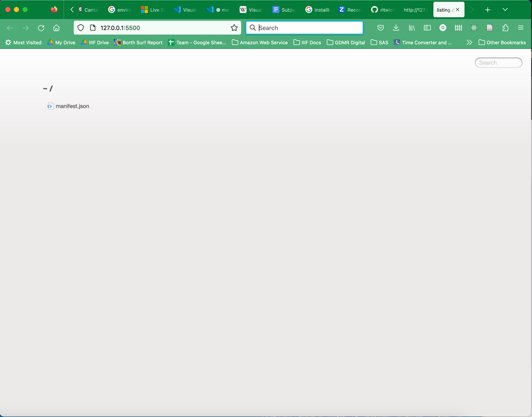
Task: Open the Time Converter bookmark
Action: coord(423,43)
